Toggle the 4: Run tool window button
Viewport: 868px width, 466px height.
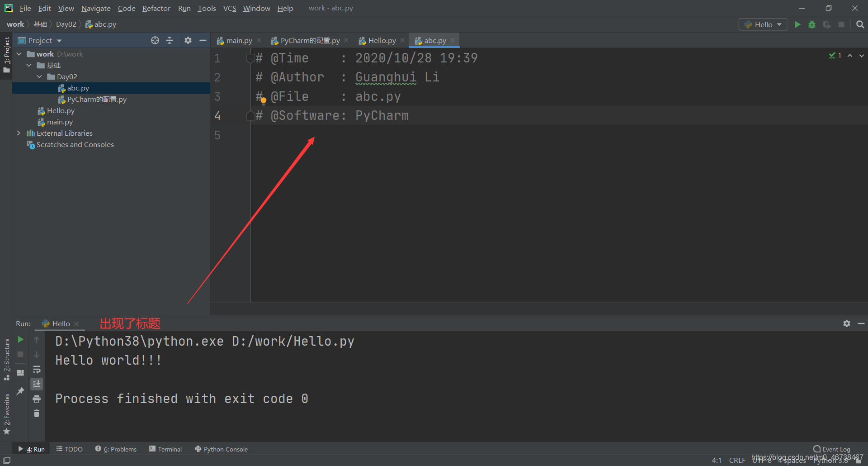tap(31, 449)
